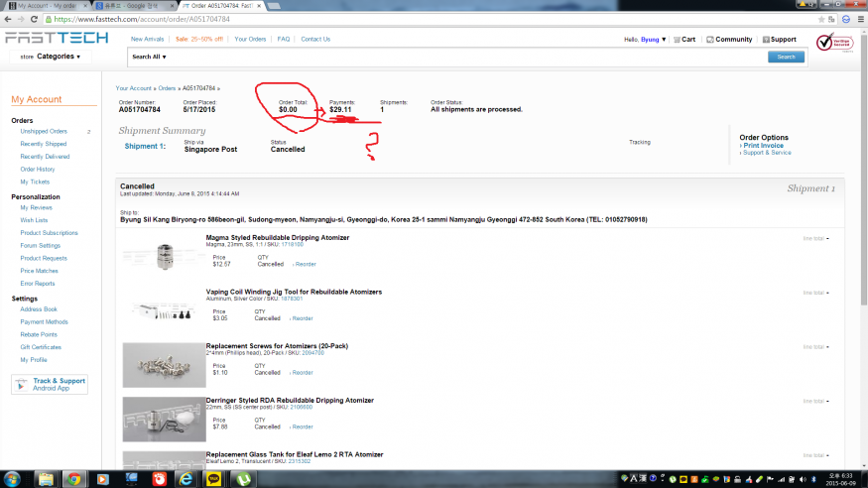The image size is (868, 488).
Task: Click Reorder for the Coil Winding Jig Tool
Action: [303, 318]
